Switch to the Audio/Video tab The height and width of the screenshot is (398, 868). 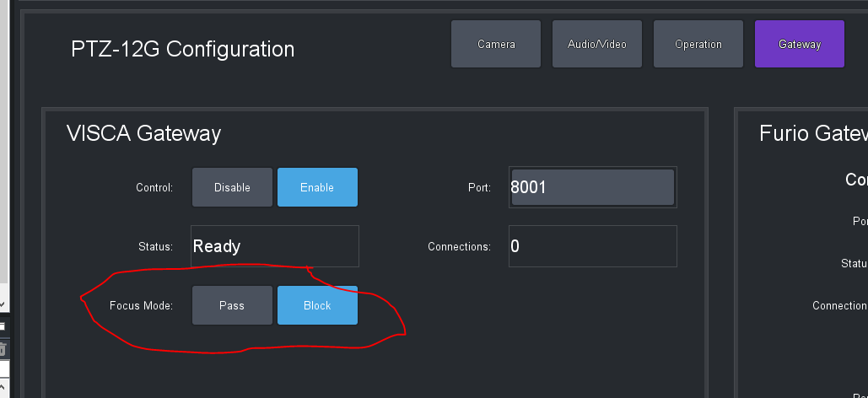597,44
